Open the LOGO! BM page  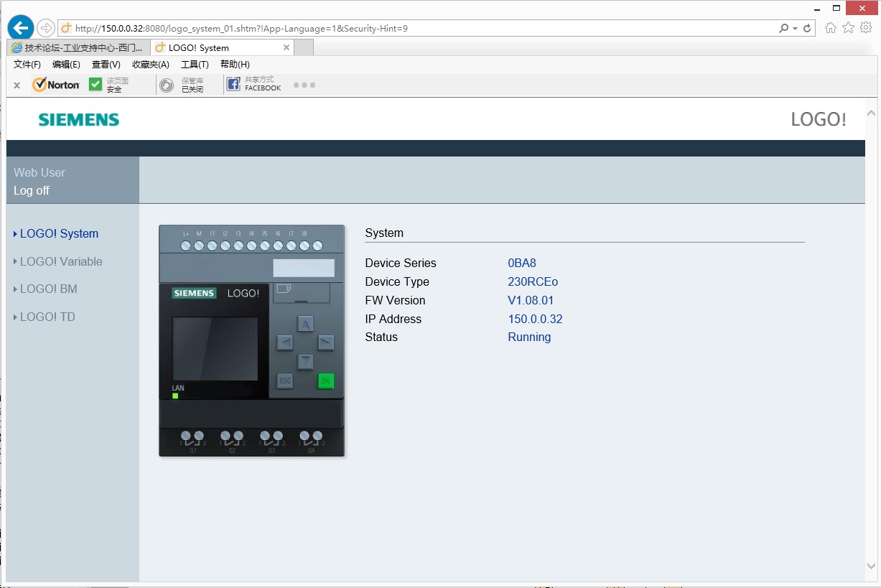[x=48, y=289]
